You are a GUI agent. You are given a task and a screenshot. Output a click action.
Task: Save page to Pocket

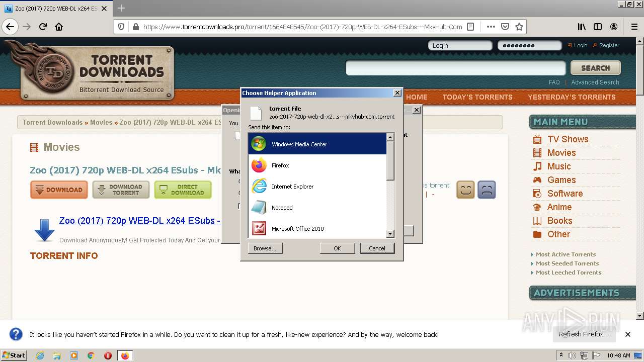(x=505, y=27)
